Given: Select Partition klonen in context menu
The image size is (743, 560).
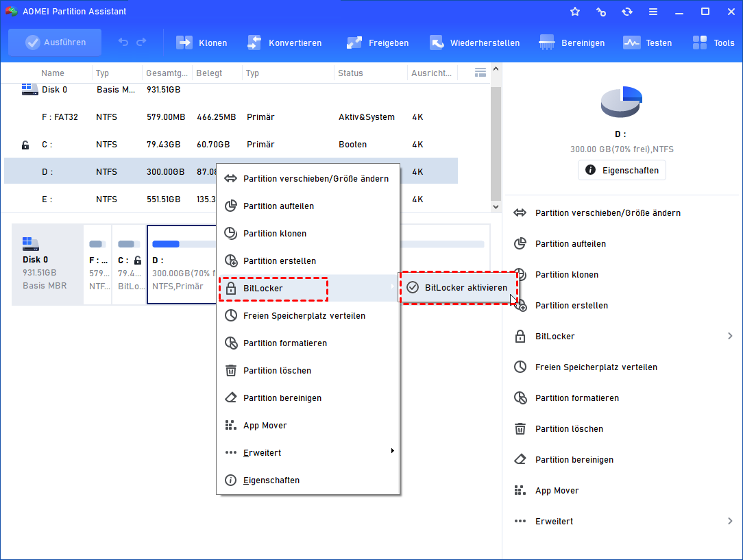Looking at the screenshot, I should pos(308,234).
